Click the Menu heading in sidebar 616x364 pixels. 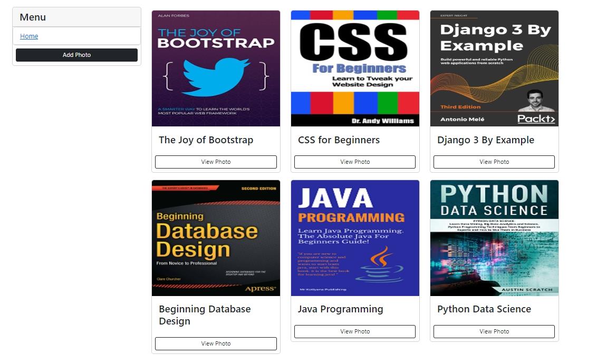click(x=33, y=17)
